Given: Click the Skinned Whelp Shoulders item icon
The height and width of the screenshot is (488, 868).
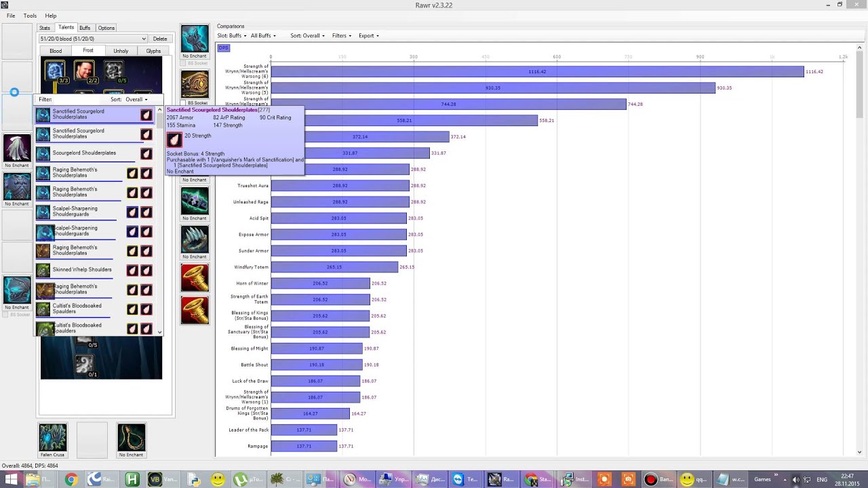Looking at the screenshot, I should [43, 270].
